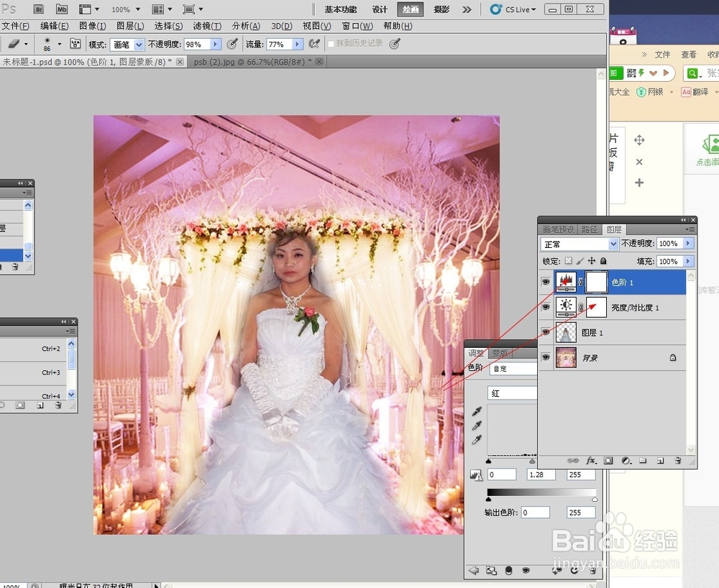This screenshot has width=719, height=588.
Task: Clip adjustment to layer below icon
Action: 508,571
